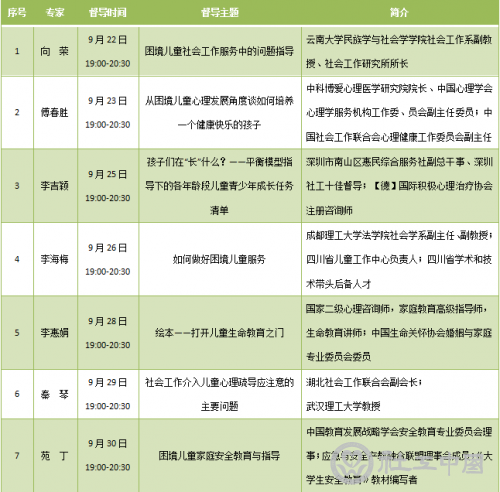Select expert name 李吉颖
The height and width of the screenshot is (492, 500).
[x=55, y=186]
